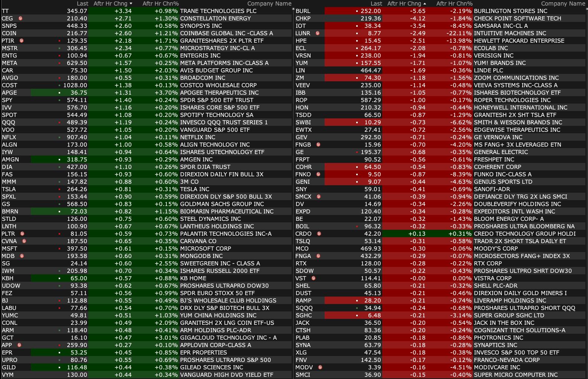The width and height of the screenshot is (588, 379).
Task: Click the red badge icon beside PLTR
Action: pos(22,233)
